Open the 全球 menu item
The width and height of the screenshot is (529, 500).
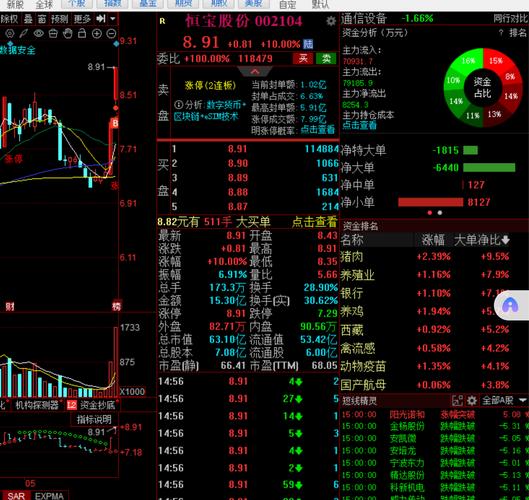[44, 4]
